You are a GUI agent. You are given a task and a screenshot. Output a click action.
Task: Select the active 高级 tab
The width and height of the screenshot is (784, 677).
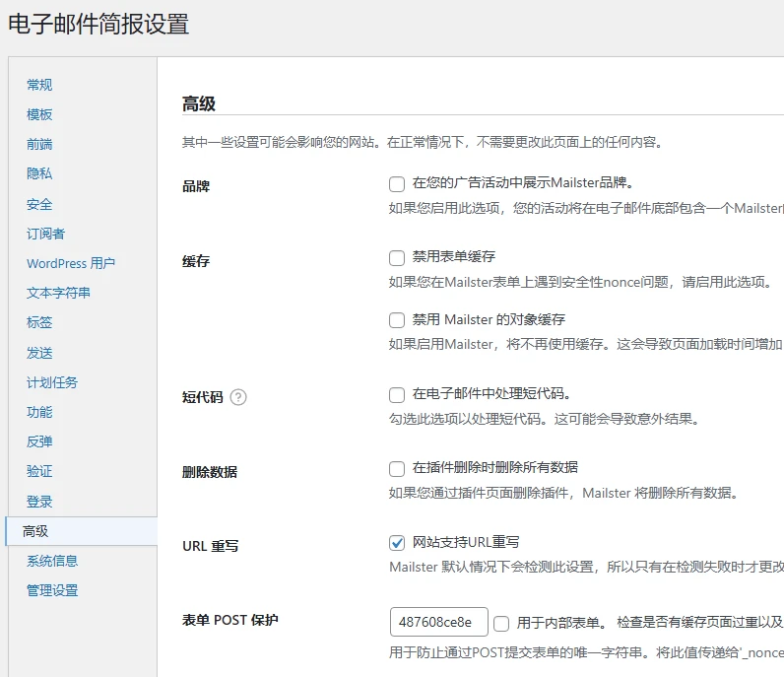(x=82, y=531)
